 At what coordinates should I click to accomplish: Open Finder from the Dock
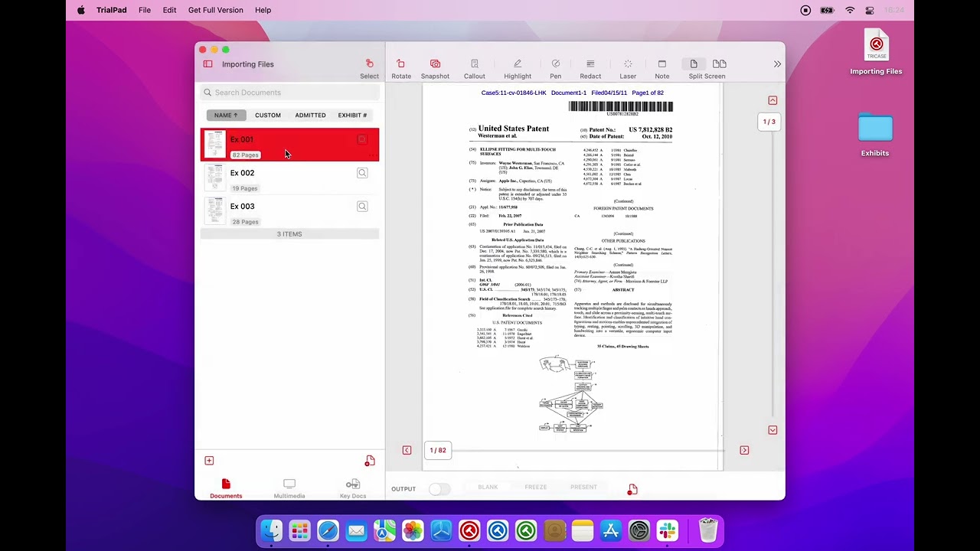(271, 530)
